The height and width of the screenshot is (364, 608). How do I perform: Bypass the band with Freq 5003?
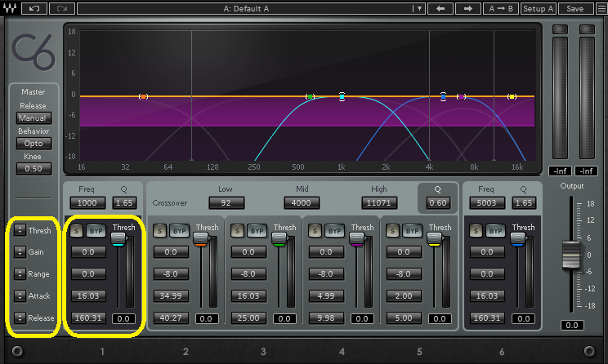coord(495,231)
